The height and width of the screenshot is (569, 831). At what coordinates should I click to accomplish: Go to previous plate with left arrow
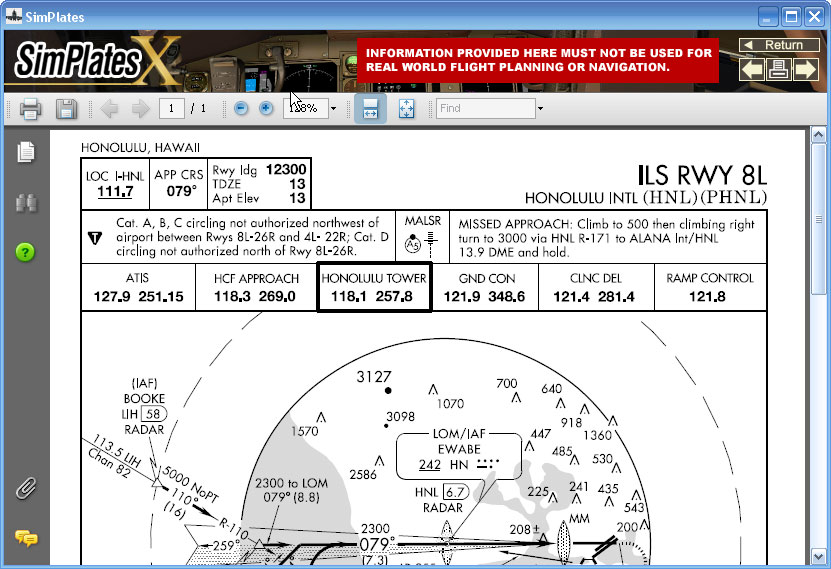pyautogui.click(x=752, y=69)
